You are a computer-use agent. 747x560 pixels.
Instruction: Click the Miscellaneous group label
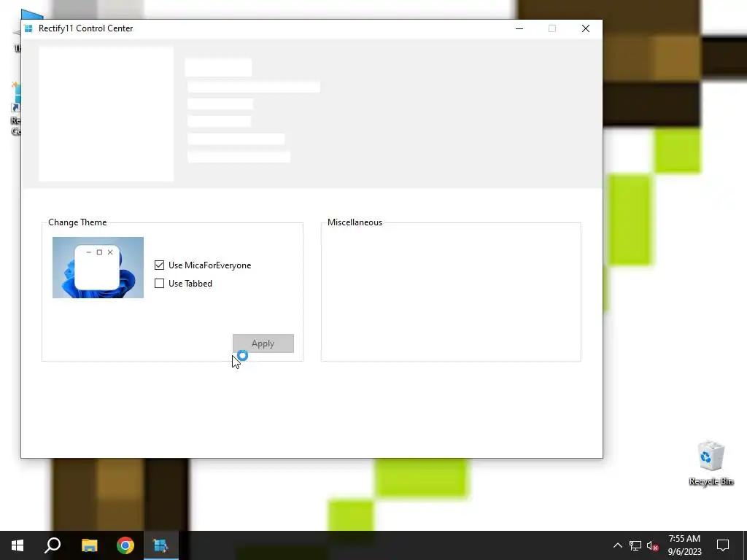355,222
